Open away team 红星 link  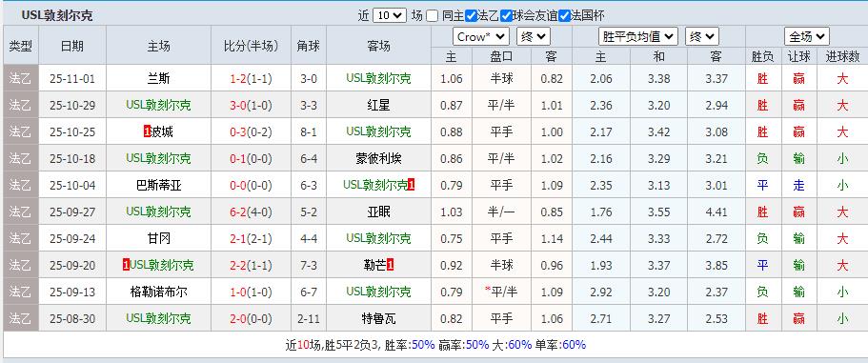pos(378,105)
